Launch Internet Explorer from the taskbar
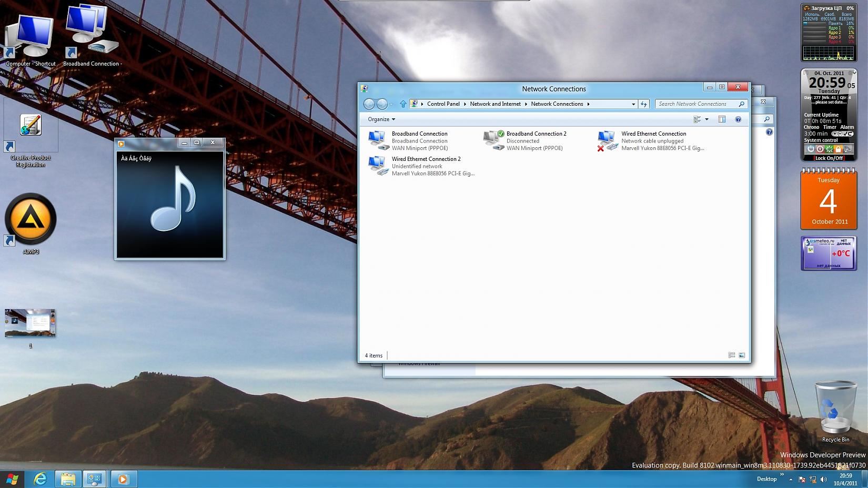The height and width of the screenshot is (488, 868). click(x=41, y=479)
